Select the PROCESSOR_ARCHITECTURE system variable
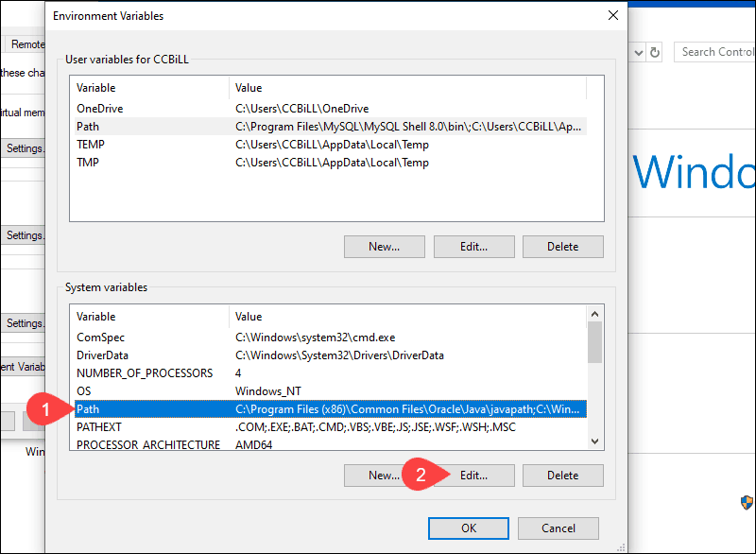This screenshot has width=756, height=554. (x=330, y=444)
